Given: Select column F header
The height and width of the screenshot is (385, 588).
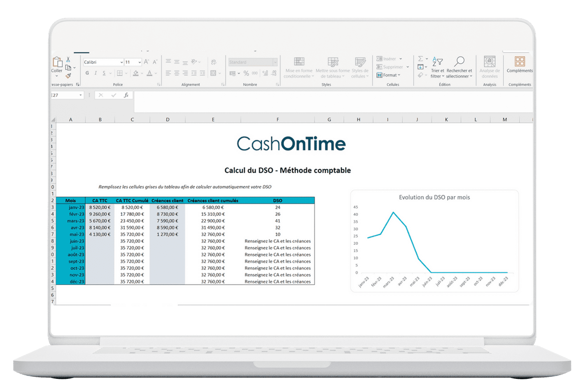Looking at the screenshot, I should tap(278, 120).
